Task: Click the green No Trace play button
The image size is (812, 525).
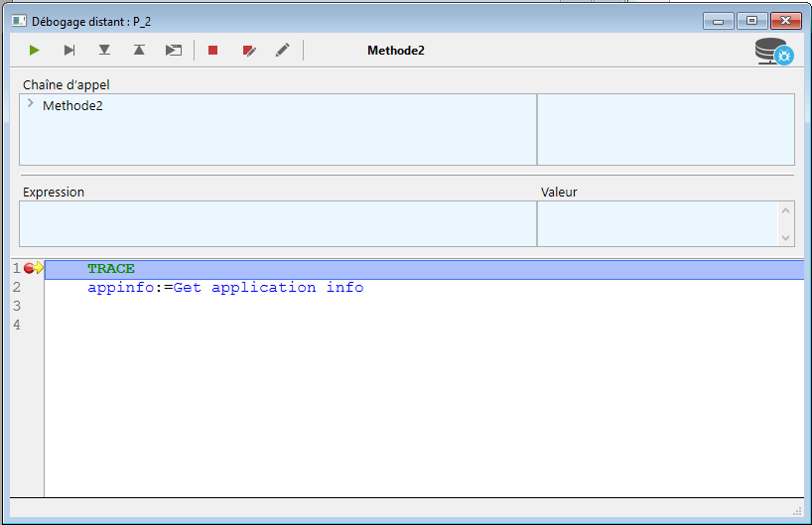Action: click(x=35, y=50)
